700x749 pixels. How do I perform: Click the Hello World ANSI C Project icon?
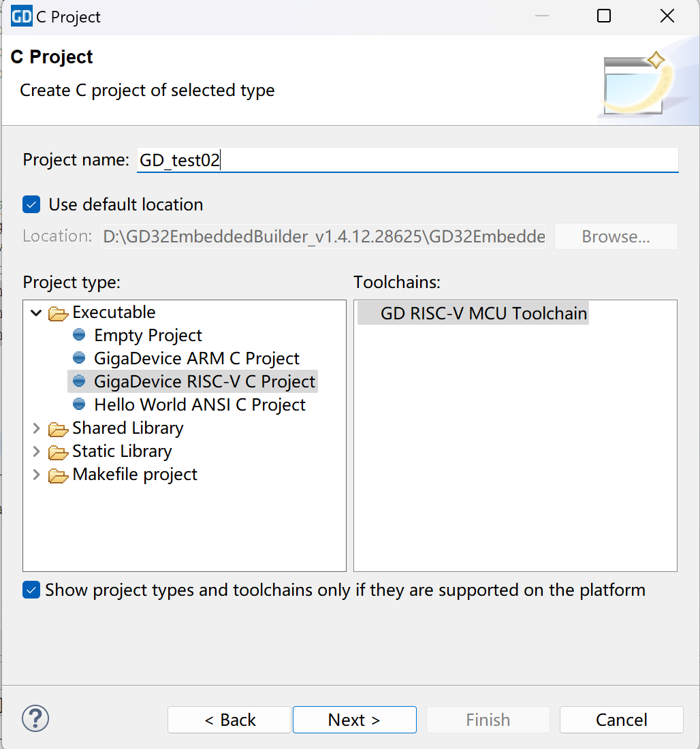click(x=80, y=404)
